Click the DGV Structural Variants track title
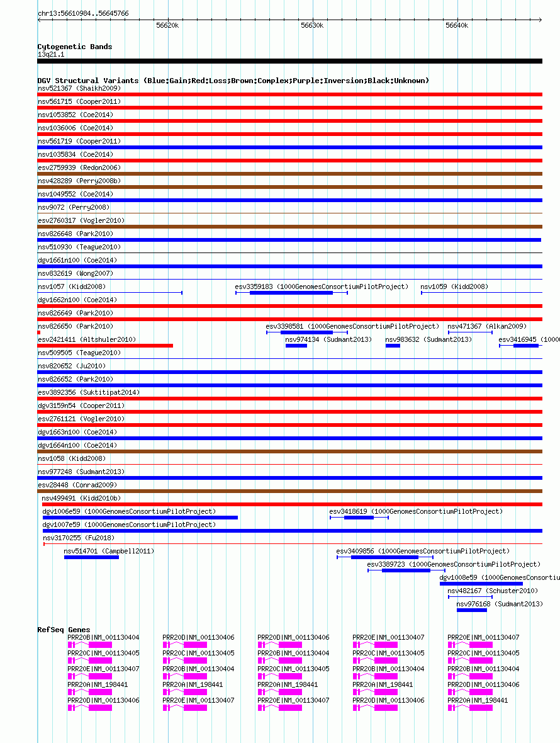 tap(233, 81)
